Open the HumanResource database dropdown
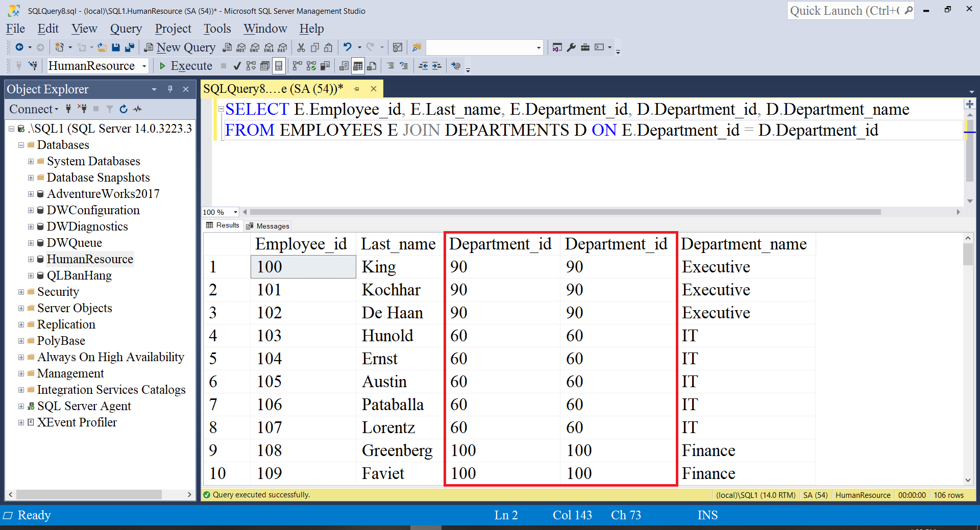 pos(144,66)
